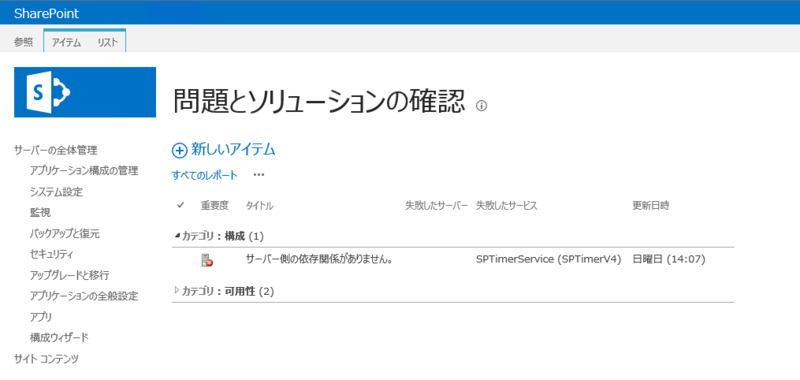800x380 pixels.
Task: Open 構成ウィザード in sidebar
Action: tap(59, 338)
